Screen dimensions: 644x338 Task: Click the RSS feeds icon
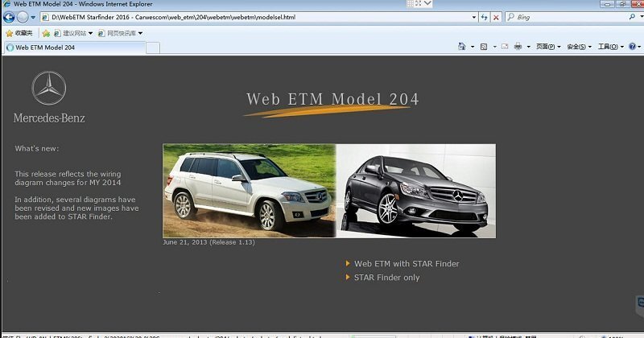pos(483,47)
